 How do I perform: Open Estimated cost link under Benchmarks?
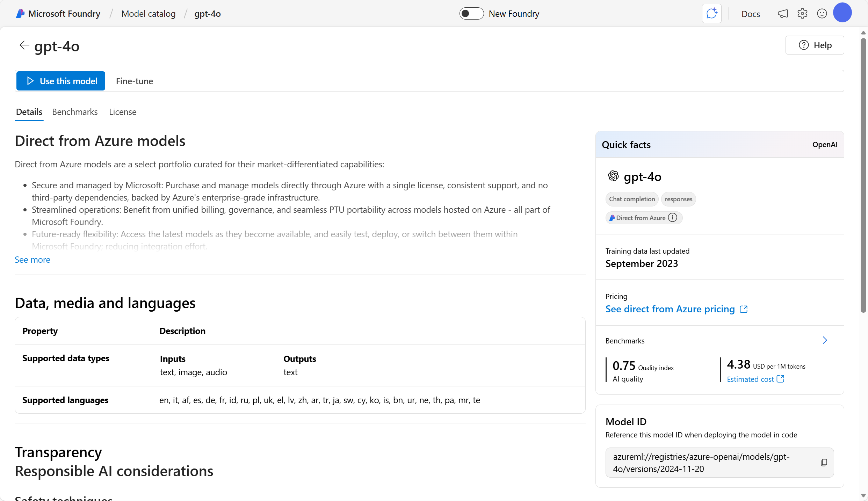click(751, 379)
